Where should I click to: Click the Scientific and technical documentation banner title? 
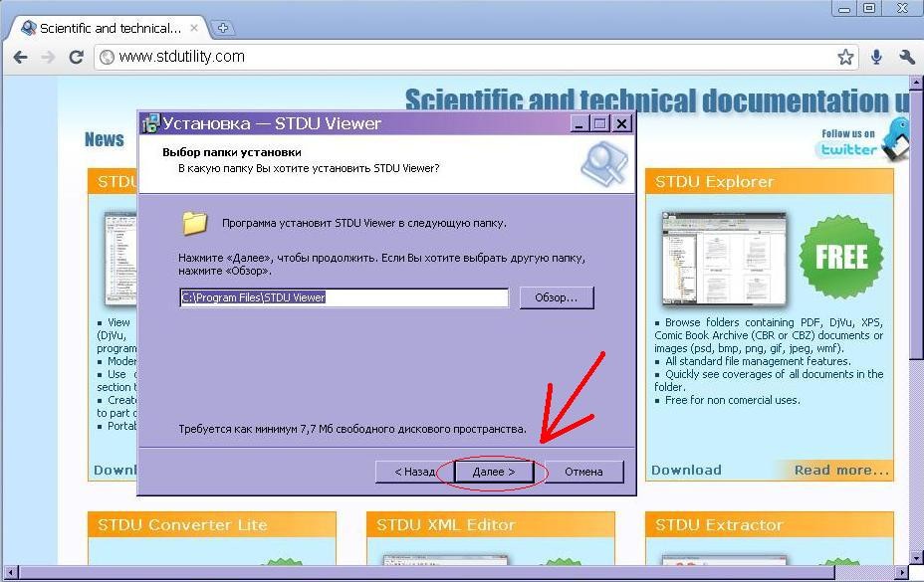point(657,100)
